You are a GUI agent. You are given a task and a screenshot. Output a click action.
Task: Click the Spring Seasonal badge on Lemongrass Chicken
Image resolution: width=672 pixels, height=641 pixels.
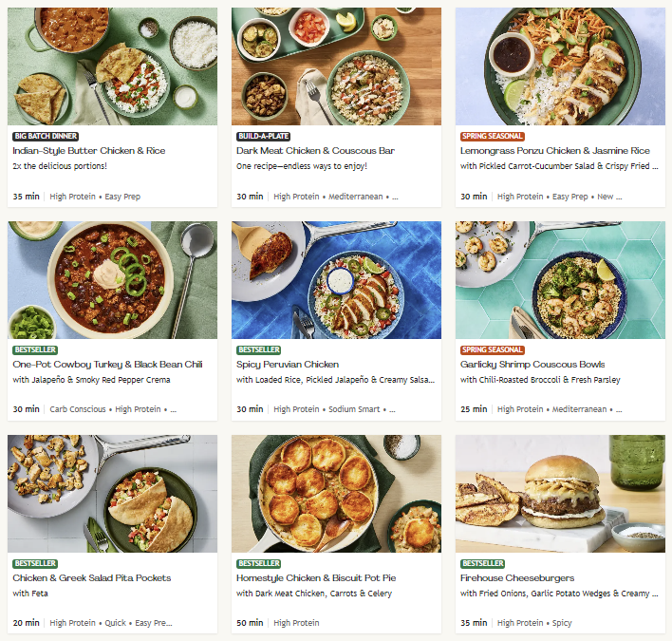(492, 137)
